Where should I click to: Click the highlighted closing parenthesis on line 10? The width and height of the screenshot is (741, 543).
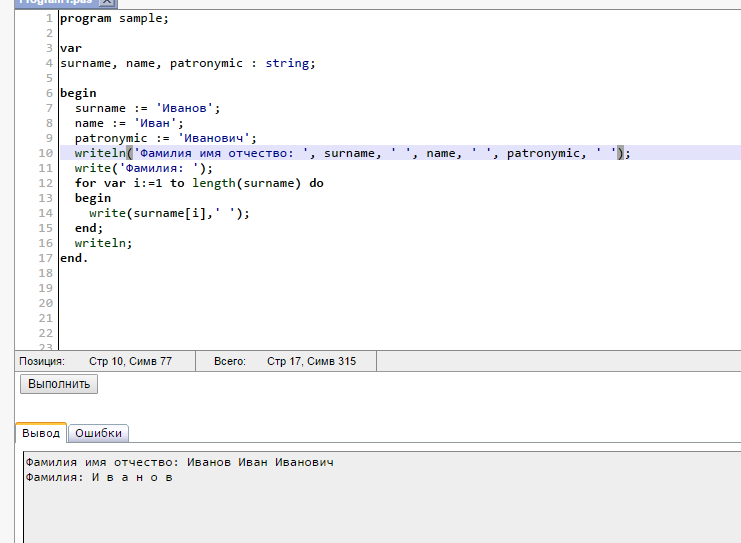[x=619, y=153]
